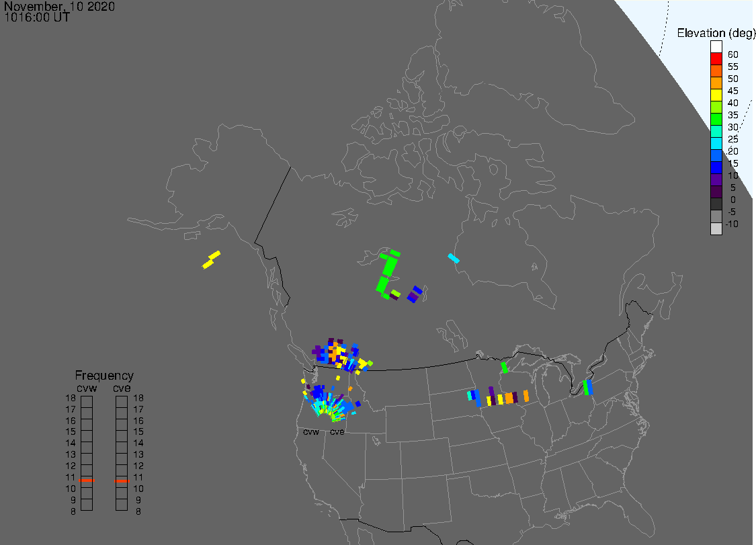Click the '18' label beside cvw scale
Viewport: 756px width, 545px height.
71,398
